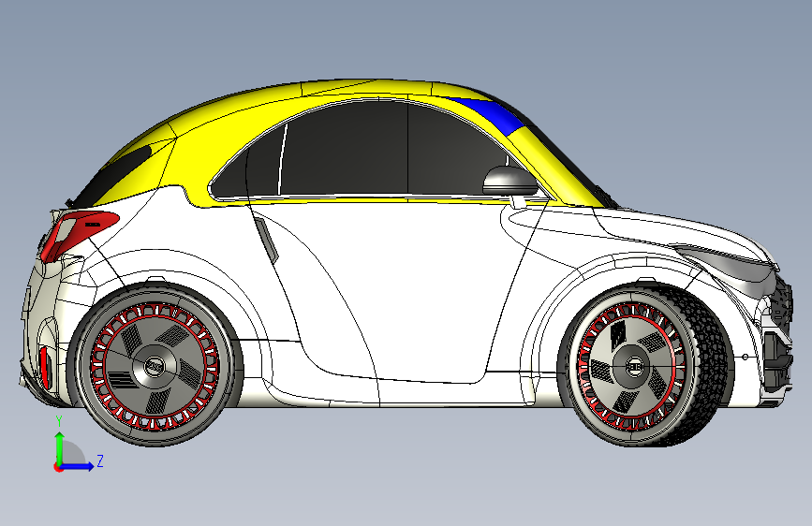Image resolution: width=812 pixels, height=526 pixels.
Task: Select the front grille mesh
Action: click(x=782, y=305)
